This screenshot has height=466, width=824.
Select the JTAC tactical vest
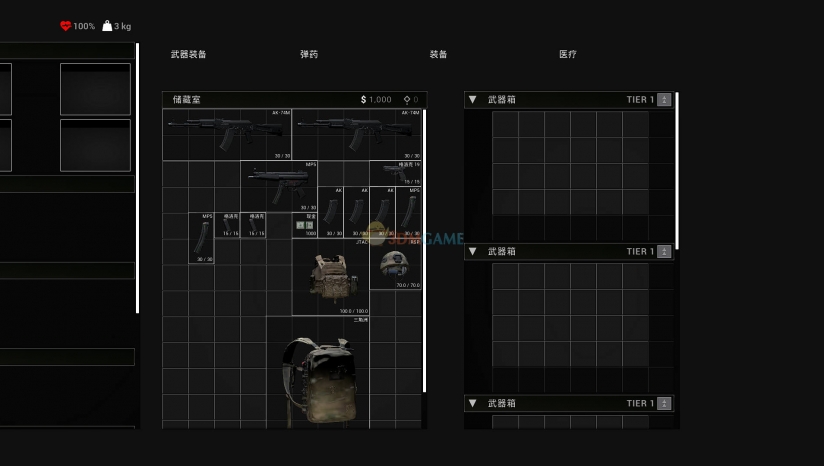(331, 277)
